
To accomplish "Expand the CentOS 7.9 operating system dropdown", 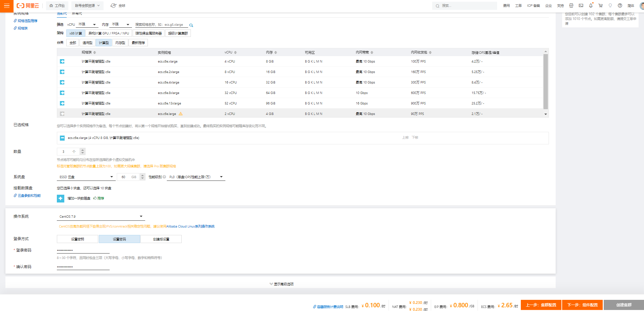I will [101, 217].
